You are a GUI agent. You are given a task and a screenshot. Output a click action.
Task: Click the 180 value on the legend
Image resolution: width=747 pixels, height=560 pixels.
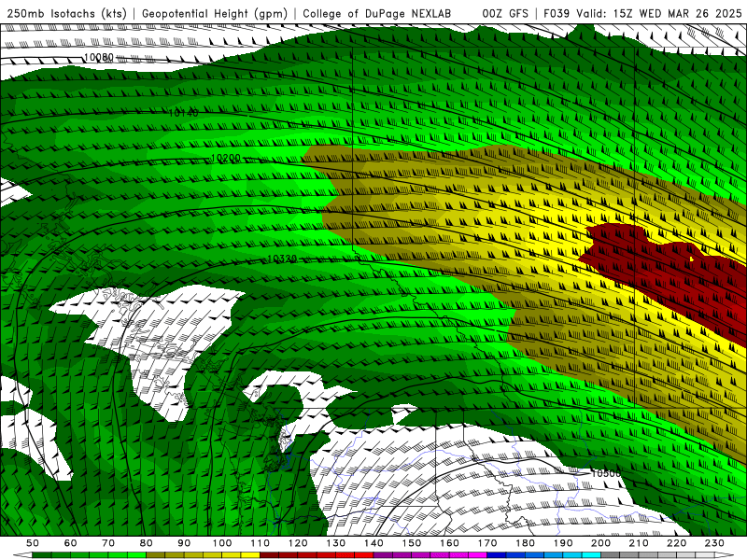pos(525,543)
